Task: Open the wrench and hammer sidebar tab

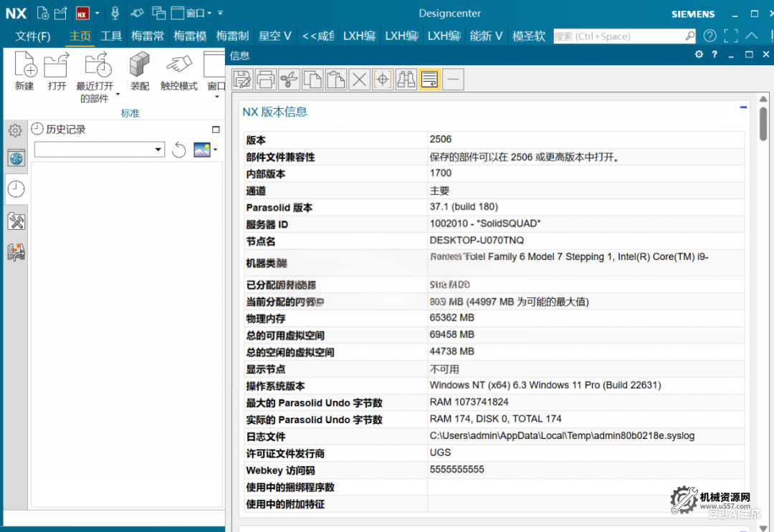Action: click(x=16, y=221)
